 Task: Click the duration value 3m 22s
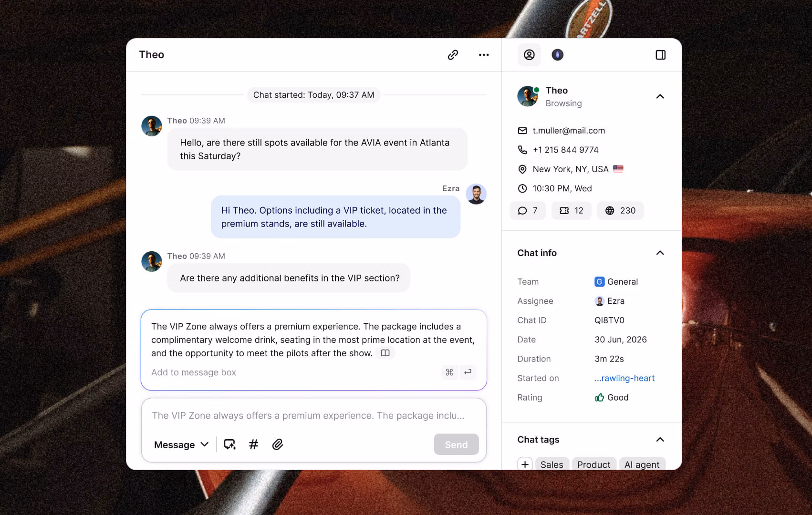coord(609,359)
